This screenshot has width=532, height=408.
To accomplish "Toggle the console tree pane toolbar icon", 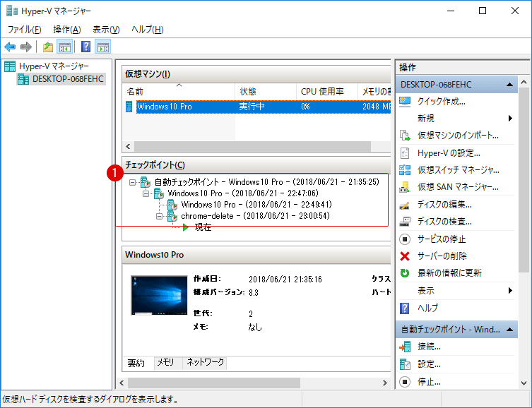I will pos(65,47).
